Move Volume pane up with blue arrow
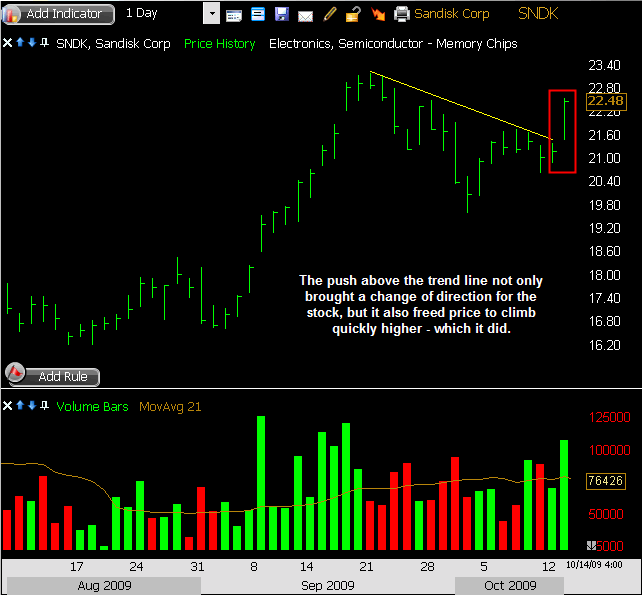The image size is (642, 595). 20,405
